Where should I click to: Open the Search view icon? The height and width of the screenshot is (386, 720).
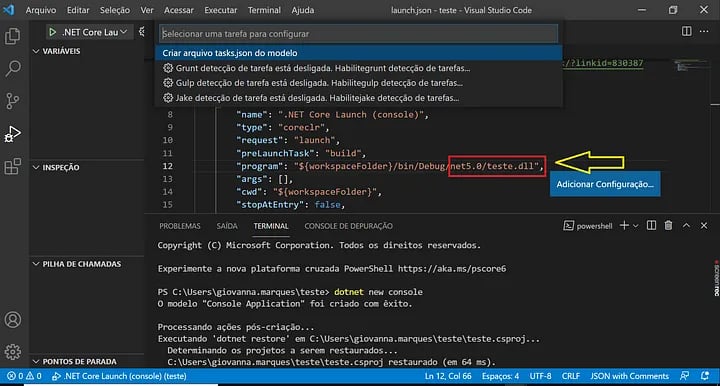12,68
